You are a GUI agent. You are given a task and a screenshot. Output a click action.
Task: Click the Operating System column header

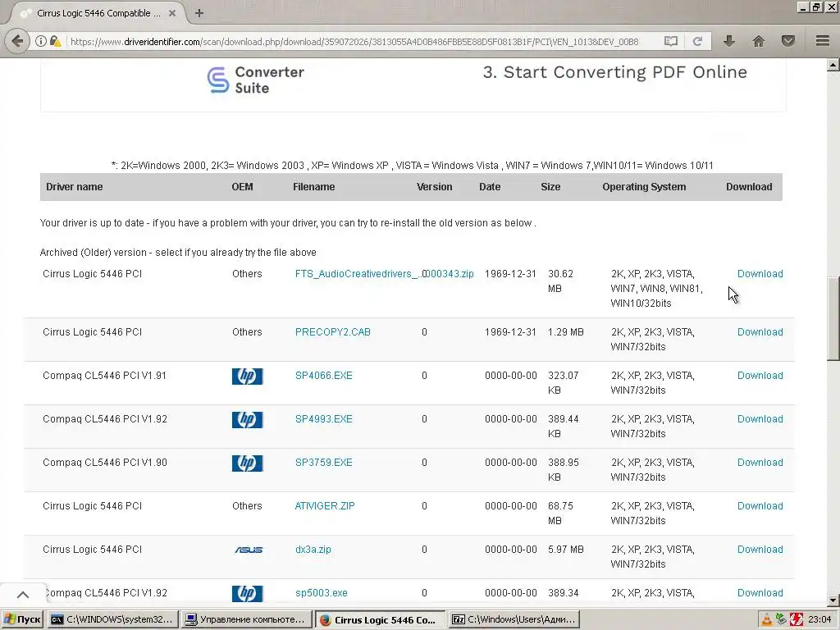point(644,187)
